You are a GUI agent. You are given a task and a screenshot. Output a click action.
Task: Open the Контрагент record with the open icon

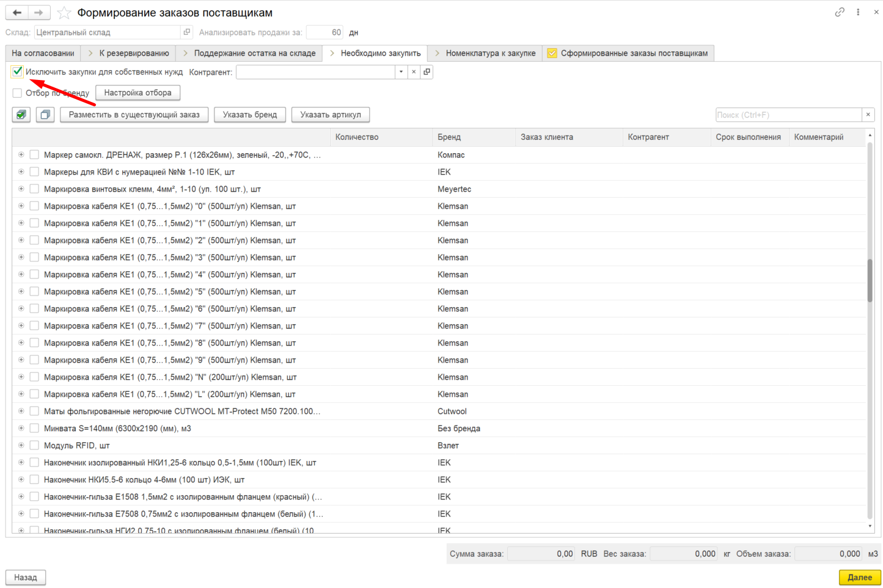(x=427, y=72)
